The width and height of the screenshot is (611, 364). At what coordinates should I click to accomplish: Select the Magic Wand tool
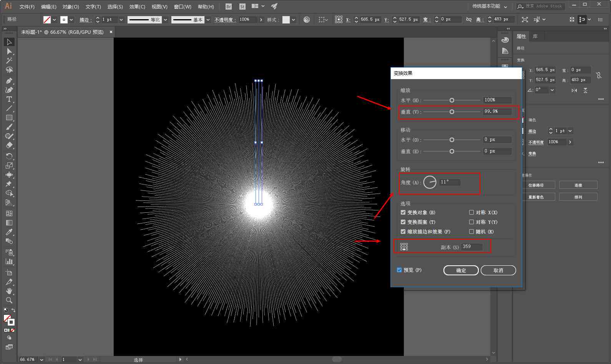click(9, 61)
